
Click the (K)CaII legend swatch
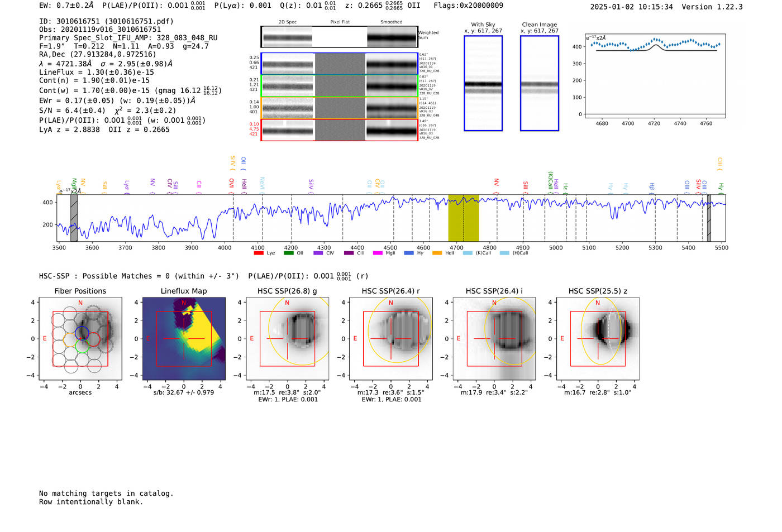468,253
